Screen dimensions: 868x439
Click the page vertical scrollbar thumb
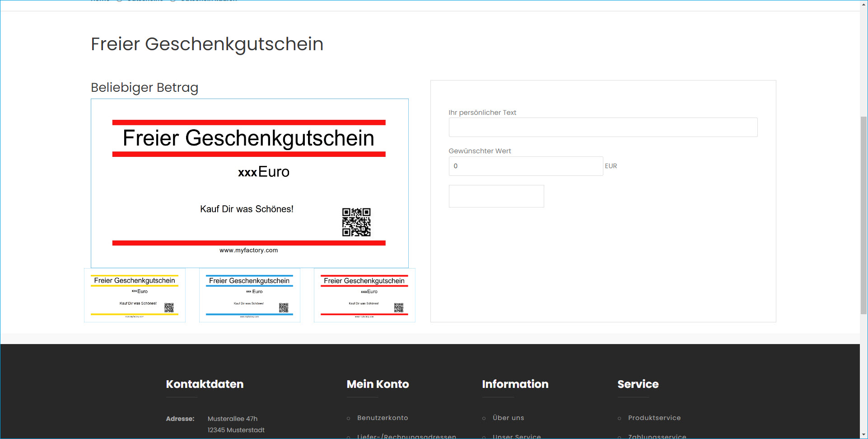click(863, 215)
